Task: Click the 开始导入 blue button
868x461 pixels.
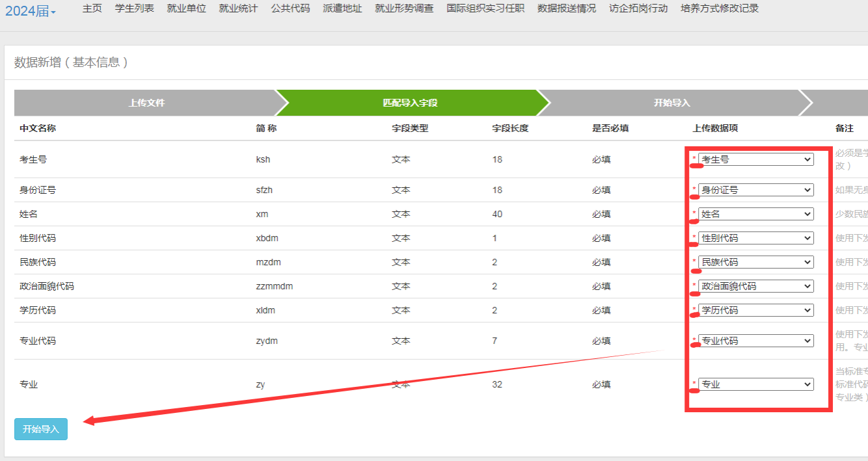Action: (41, 429)
